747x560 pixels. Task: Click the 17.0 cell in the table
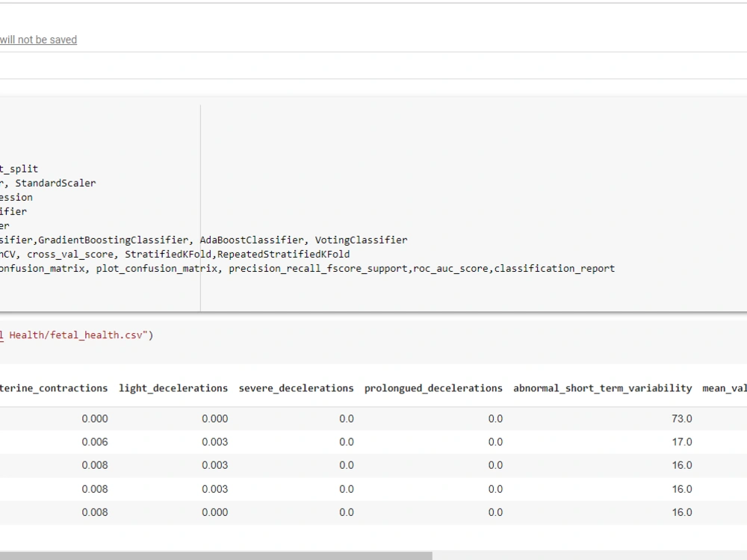(x=682, y=442)
